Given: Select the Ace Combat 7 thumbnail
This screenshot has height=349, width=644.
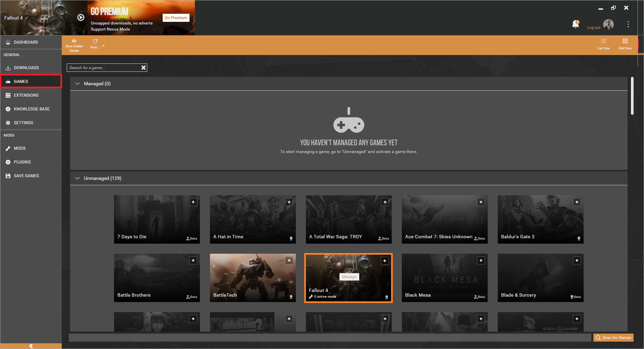Looking at the screenshot, I should coord(445,219).
